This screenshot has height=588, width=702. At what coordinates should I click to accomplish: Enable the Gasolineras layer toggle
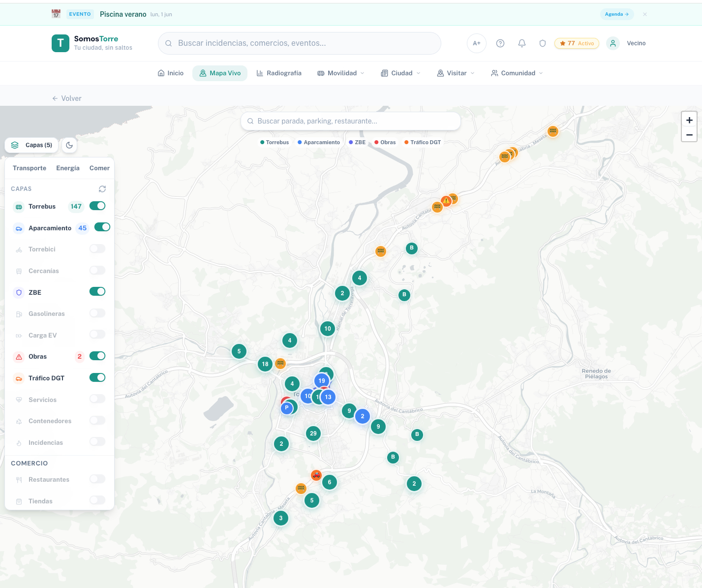coord(97,313)
